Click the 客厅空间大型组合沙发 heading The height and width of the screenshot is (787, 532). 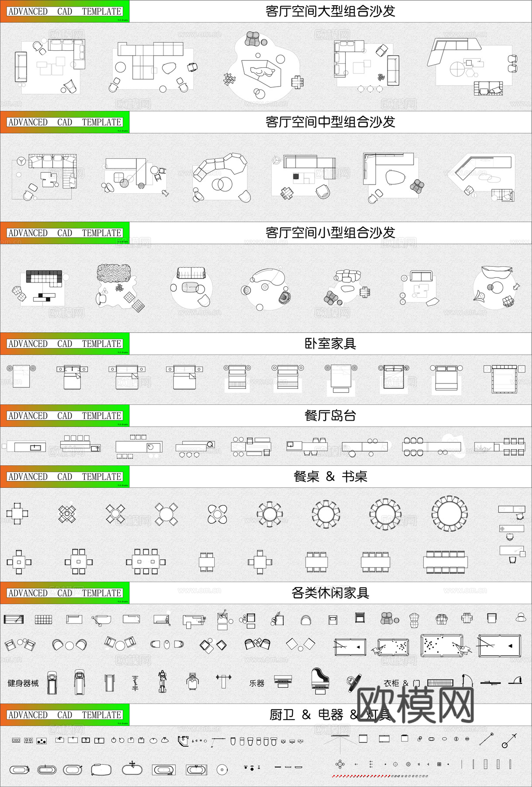(x=330, y=11)
